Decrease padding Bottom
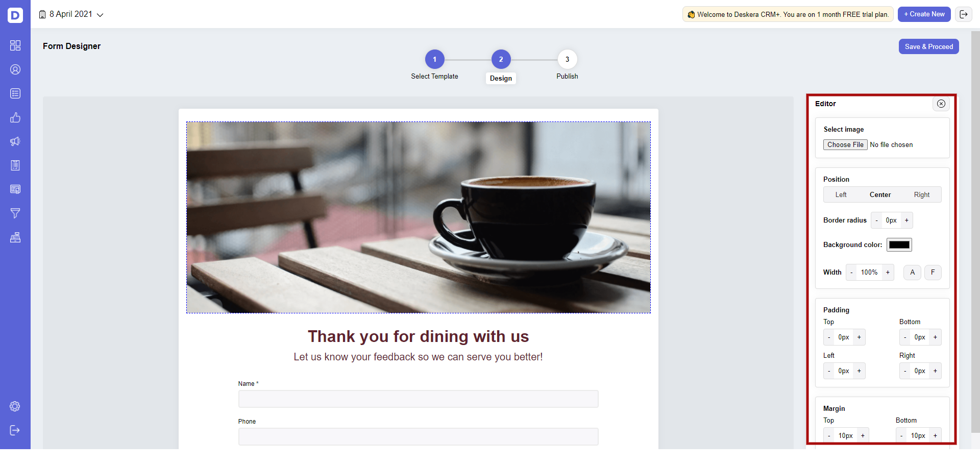The width and height of the screenshot is (980, 466). 905,337
